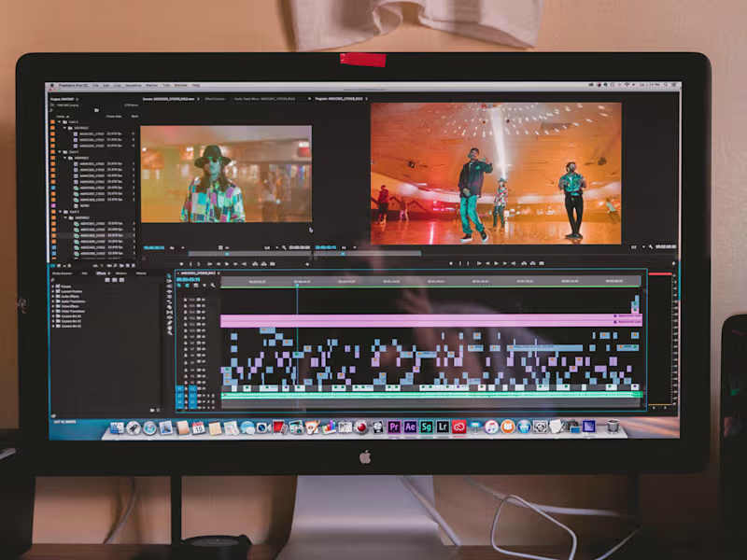This screenshot has height=560, width=747.
Task: Mark Out point in program monitor
Action: coord(468,263)
